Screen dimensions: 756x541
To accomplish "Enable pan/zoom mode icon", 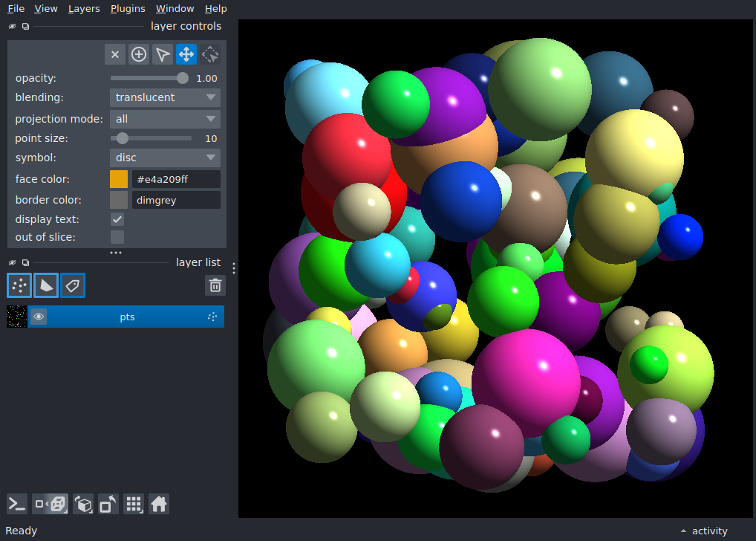I will click(186, 54).
